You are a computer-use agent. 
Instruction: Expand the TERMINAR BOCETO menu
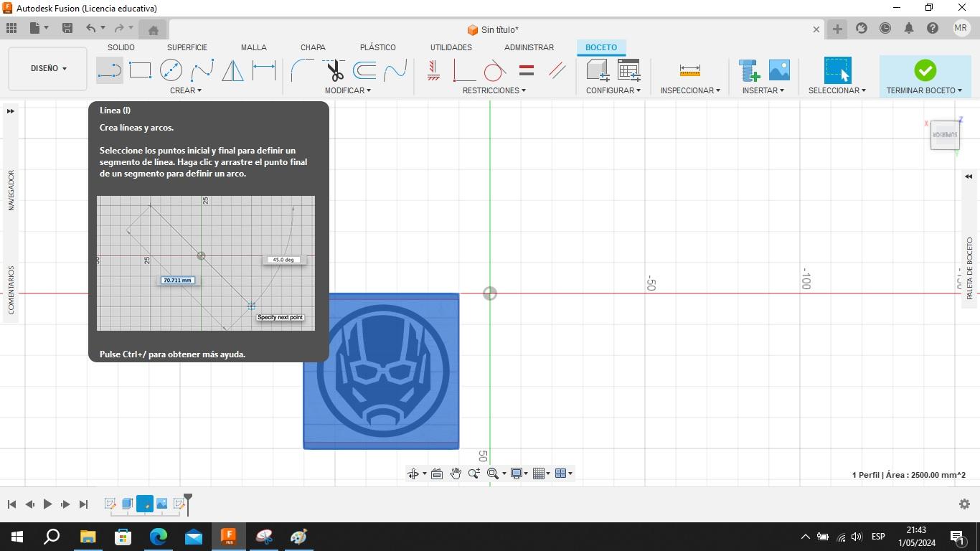tap(924, 90)
